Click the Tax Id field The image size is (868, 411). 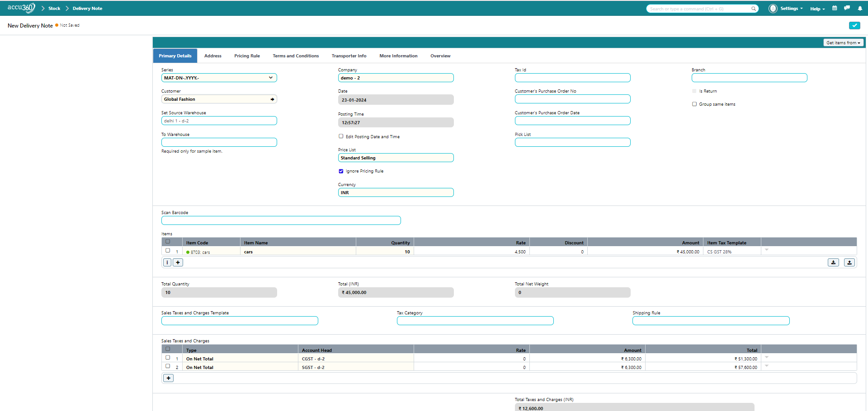coord(573,78)
